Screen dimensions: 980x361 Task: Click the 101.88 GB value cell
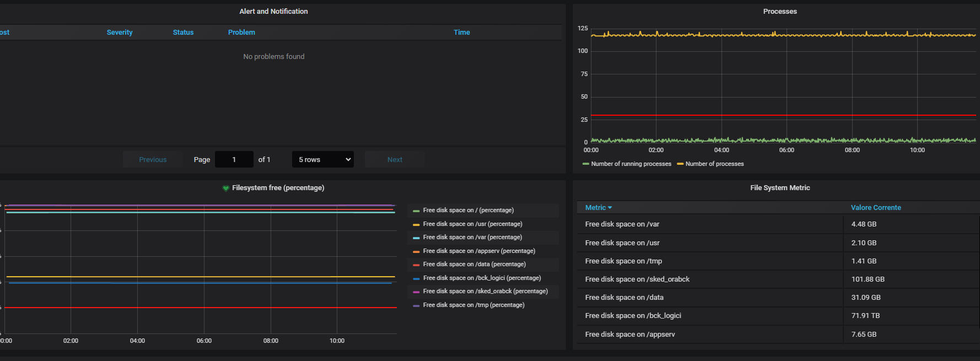coord(911,279)
